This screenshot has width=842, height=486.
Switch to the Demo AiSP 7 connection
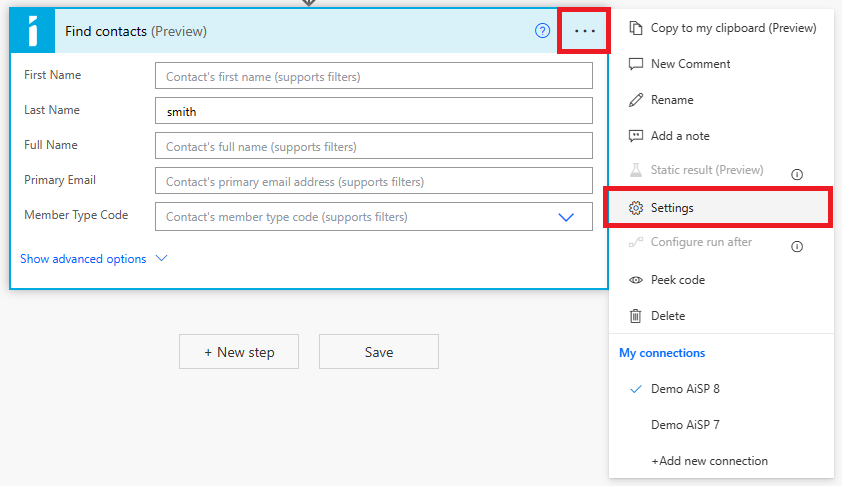pyautogui.click(x=685, y=425)
